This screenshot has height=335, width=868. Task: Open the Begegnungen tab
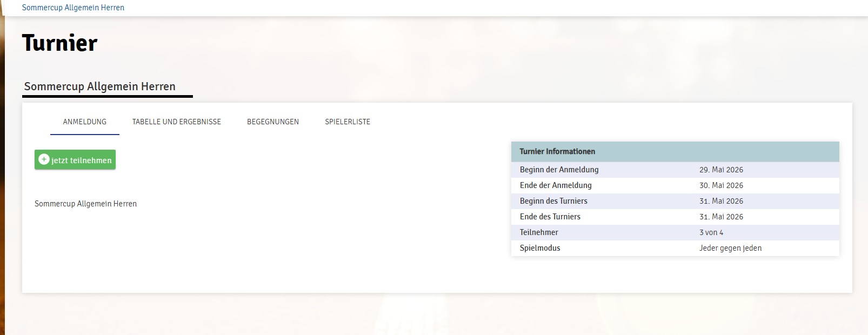coord(273,122)
